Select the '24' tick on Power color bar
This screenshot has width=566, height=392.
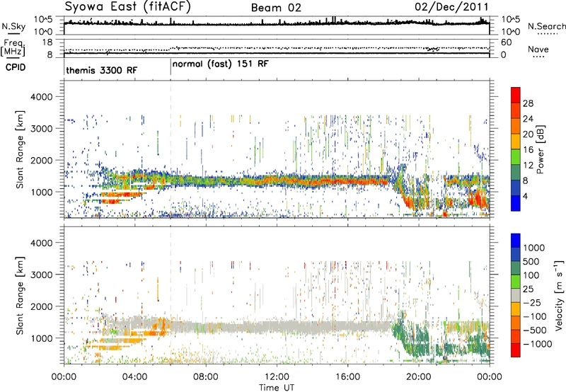tap(528, 119)
